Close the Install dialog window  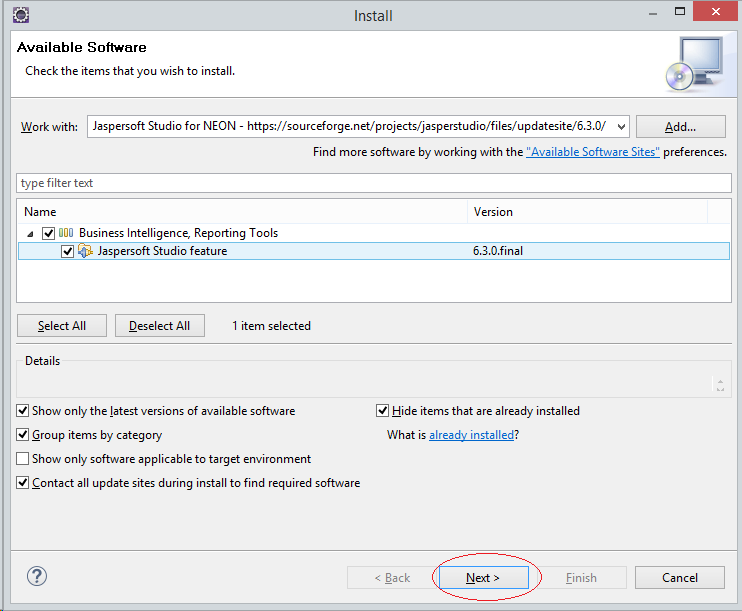(716, 11)
